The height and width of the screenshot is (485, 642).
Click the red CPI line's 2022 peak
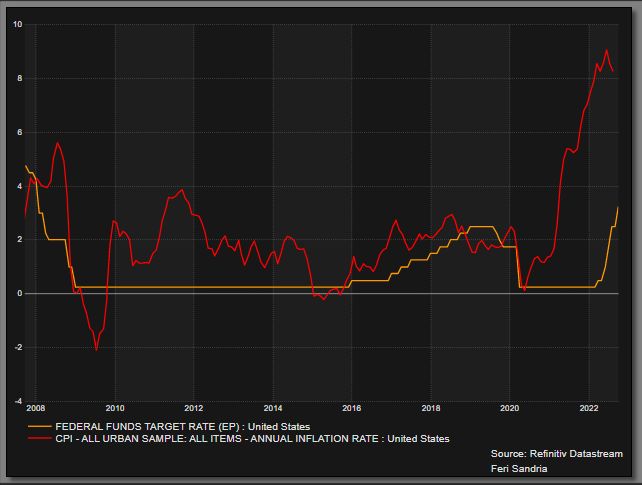[x=606, y=50]
